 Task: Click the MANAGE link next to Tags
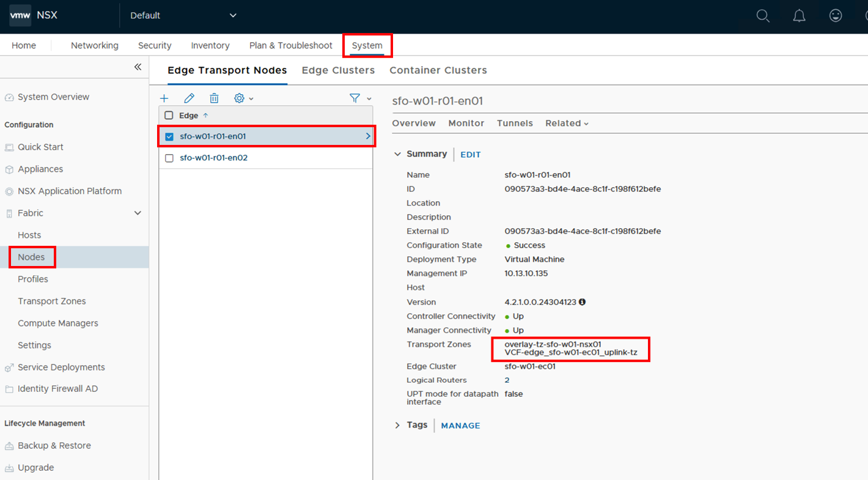460,426
